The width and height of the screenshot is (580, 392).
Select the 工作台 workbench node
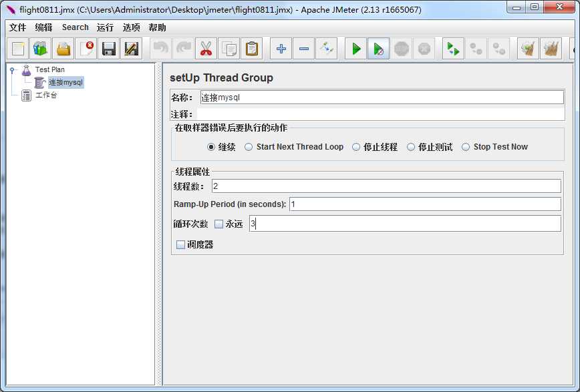[46, 95]
